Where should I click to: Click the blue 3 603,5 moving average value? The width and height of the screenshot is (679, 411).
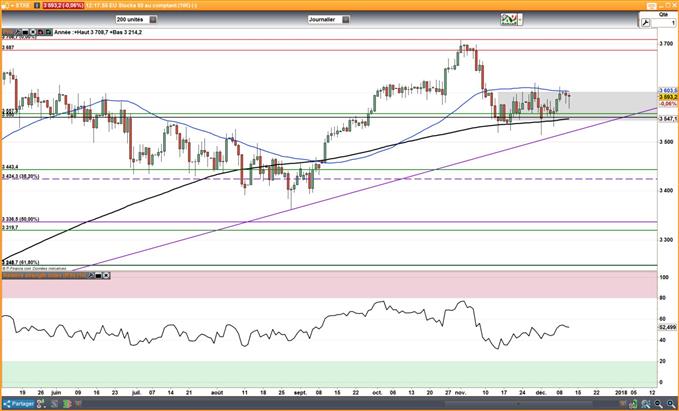[x=668, y=90]
